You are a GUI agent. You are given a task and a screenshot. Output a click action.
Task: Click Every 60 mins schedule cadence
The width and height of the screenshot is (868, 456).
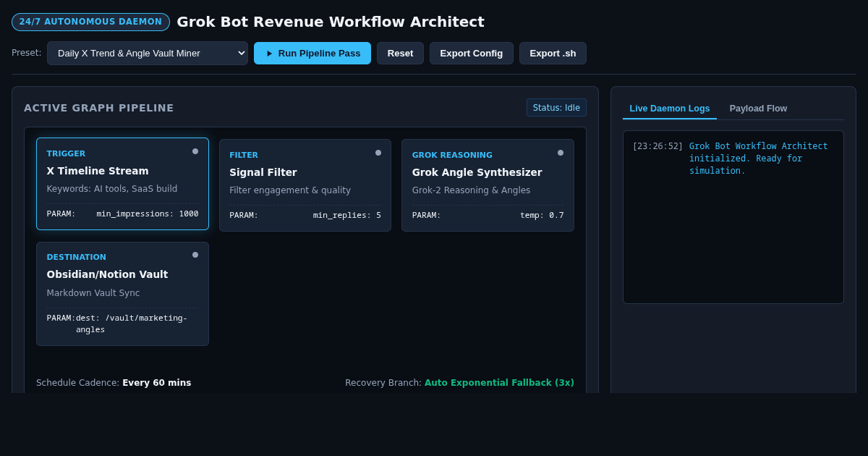tap(157, 383)
